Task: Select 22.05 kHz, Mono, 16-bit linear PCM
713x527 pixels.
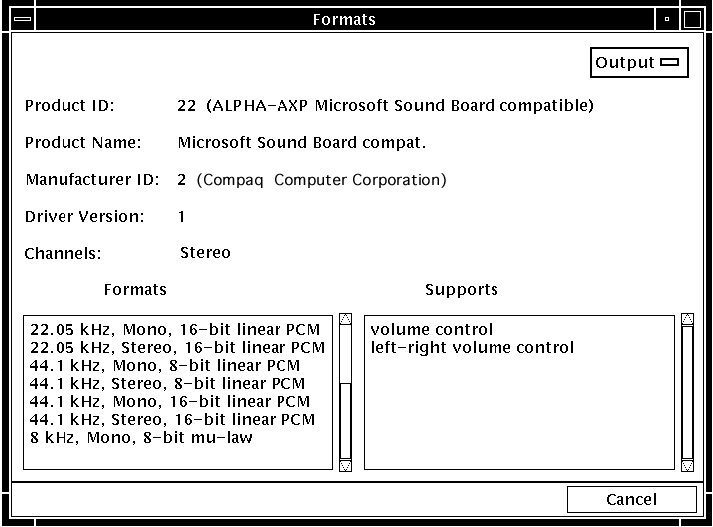Action: (175, 329)
